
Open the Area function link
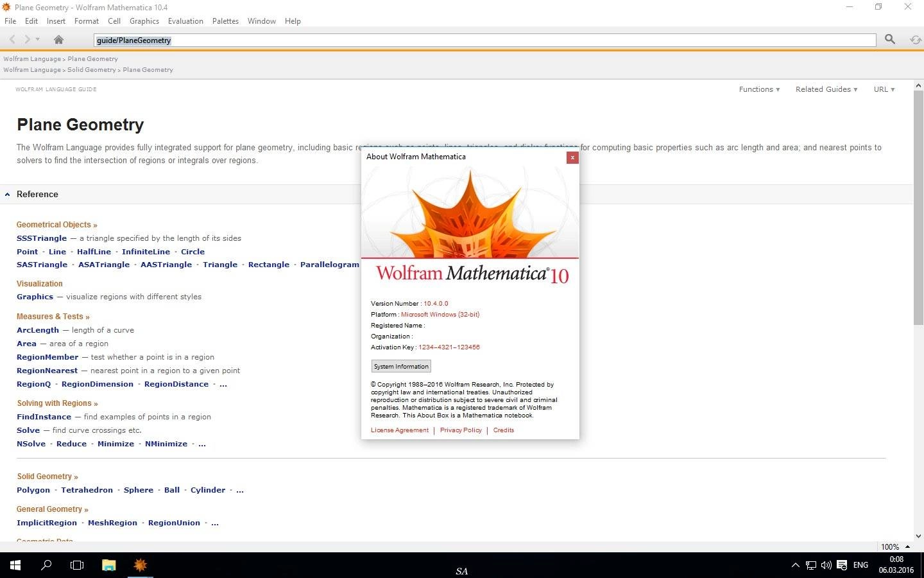[26, 344]
